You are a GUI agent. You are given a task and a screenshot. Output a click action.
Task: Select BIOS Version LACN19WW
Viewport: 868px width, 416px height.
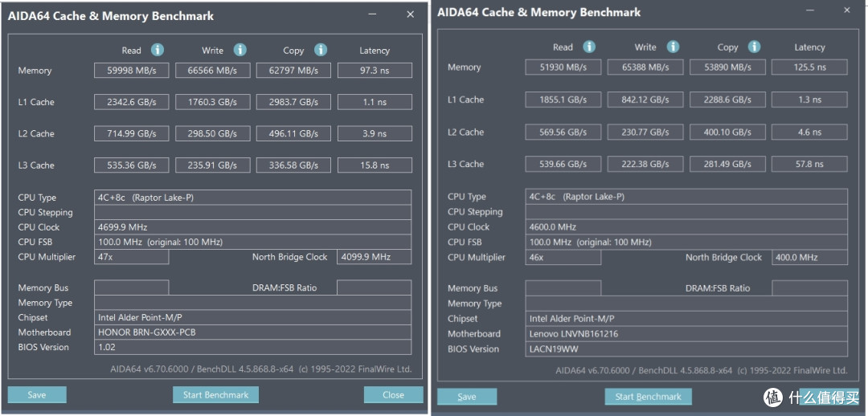pos(686,349)
